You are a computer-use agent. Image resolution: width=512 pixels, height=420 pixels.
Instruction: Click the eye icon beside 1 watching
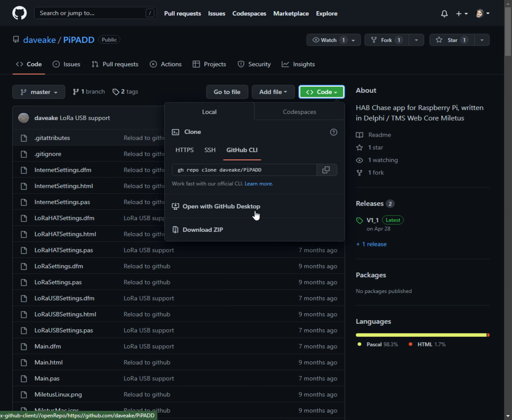(x=359, y=160)
